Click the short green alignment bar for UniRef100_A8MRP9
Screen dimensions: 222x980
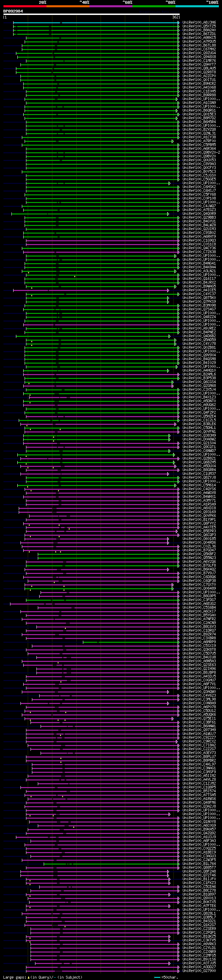[131, 642]
